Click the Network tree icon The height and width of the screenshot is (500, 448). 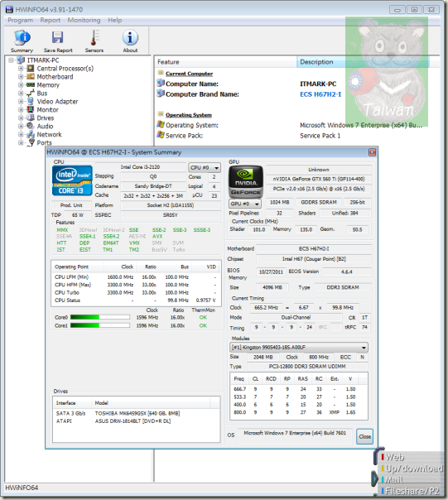(x=31, y=135)
